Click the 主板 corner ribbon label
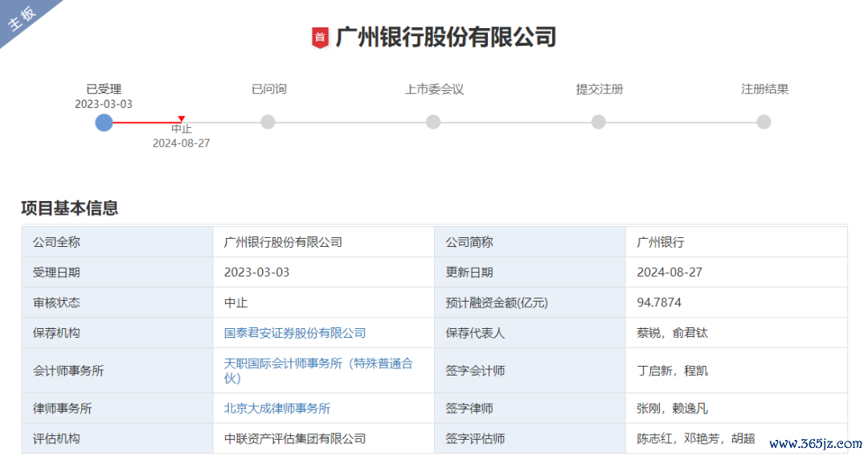Screen dimensions: 868x456 (x=22, y=18)
